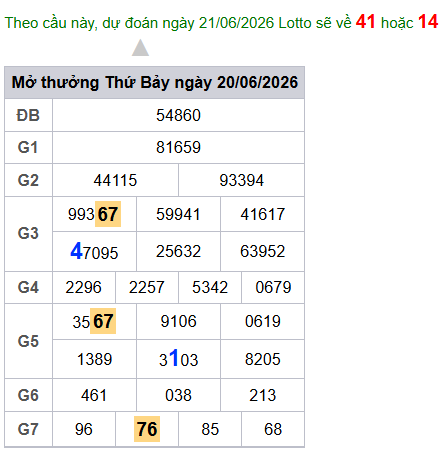Select G2 result 44115
The image size is (442, 452).
tap(115, 180)
